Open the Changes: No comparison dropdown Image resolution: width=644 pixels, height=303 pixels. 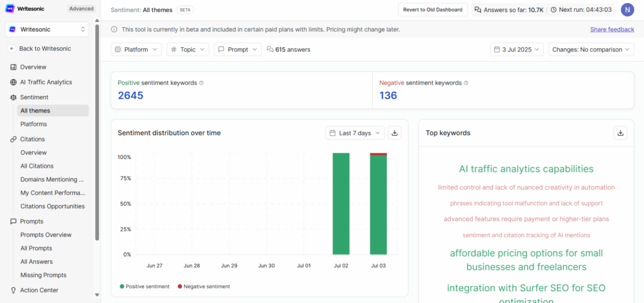pyautogui.click(x=591, y=49)
